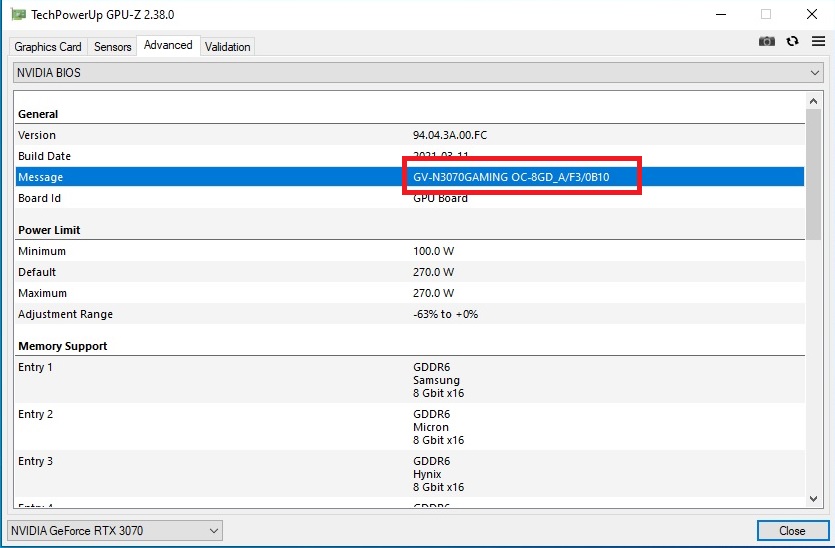Click the refresh icon
The image size is (835, 548).
792,41
